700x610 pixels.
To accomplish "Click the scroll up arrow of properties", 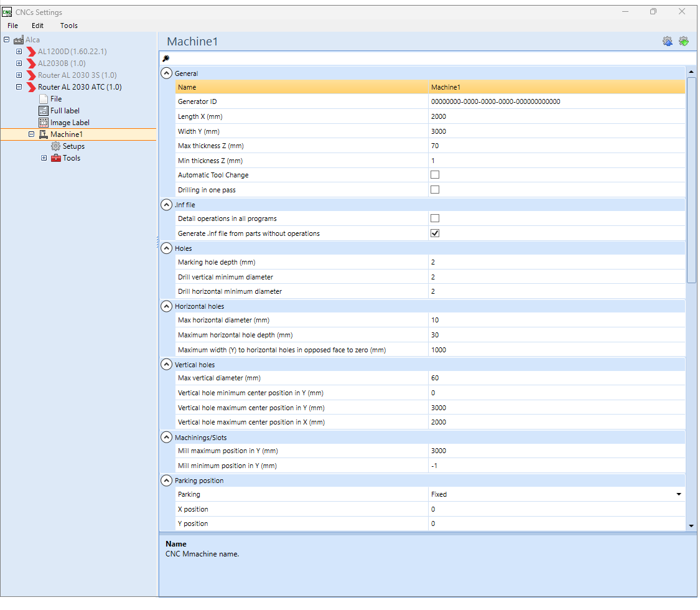I will 691,72.
